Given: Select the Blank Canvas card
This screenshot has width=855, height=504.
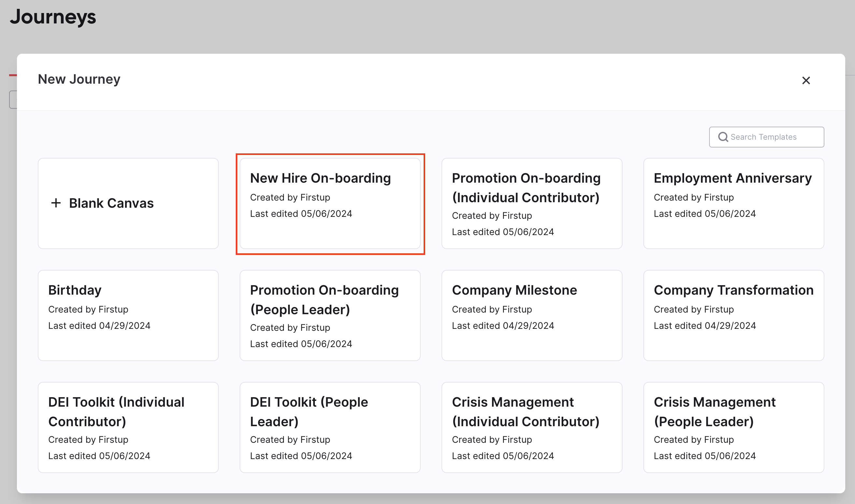Looking at the screenshot, I should 128,203.
